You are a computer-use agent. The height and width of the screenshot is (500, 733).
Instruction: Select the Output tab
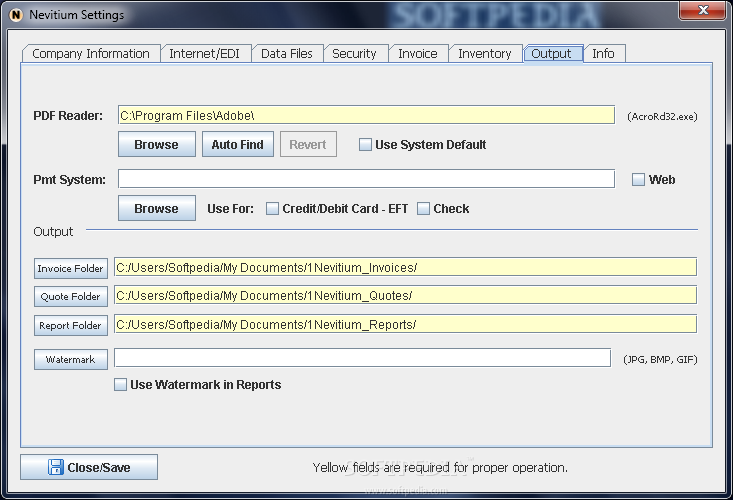pos(552,54)
